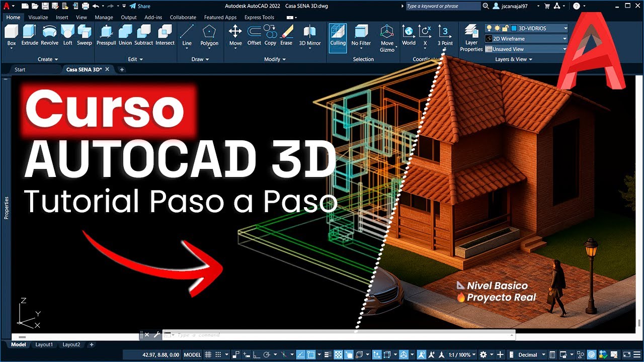The height and width of the screenshot is (362, 644).
Task: Expand the Edit panel dropdown
Action: click(x=135, y=59)
